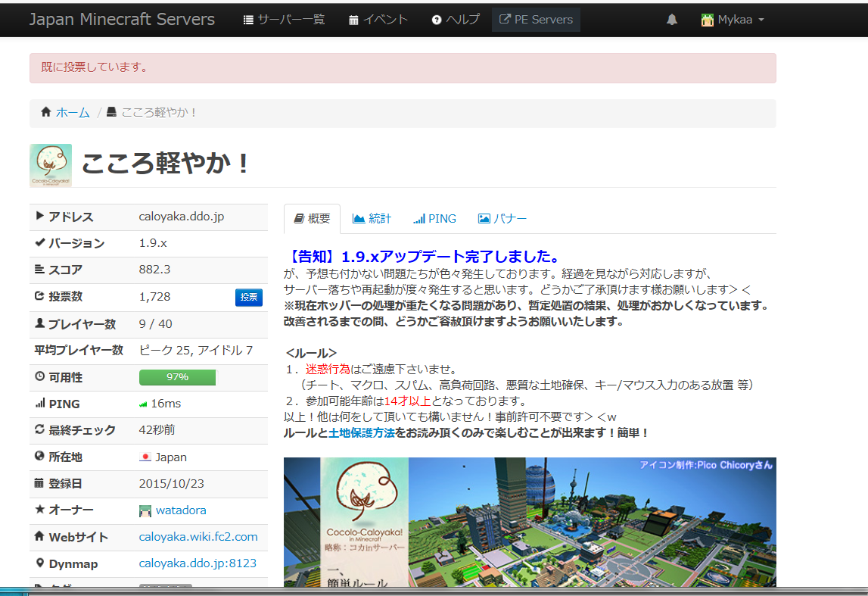Click the 97% availability progress bar

pyautogui.click(x=177, y=377)
